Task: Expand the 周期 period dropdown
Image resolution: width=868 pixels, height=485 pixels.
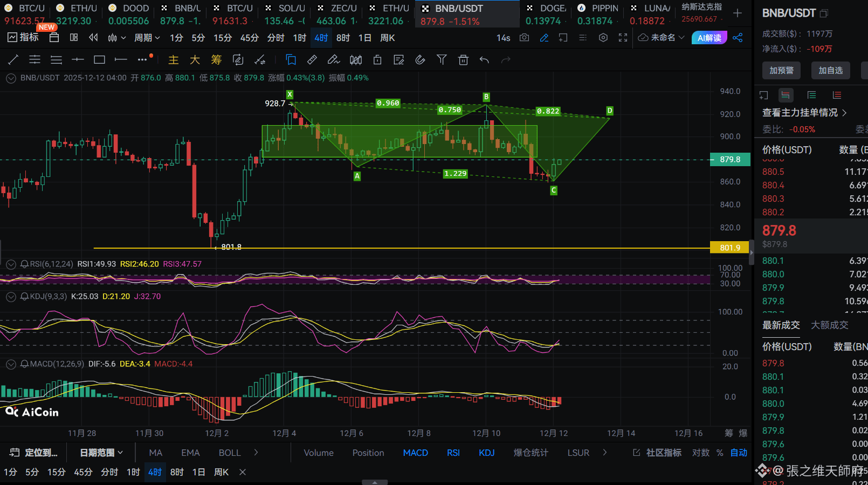Action: click(x=147, y=38)
